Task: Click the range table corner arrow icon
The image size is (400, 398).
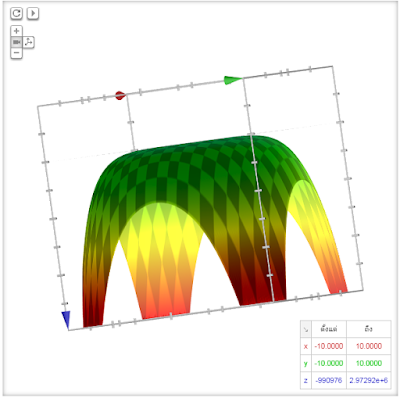Action: pyautogui.click(x=306, y=329)
